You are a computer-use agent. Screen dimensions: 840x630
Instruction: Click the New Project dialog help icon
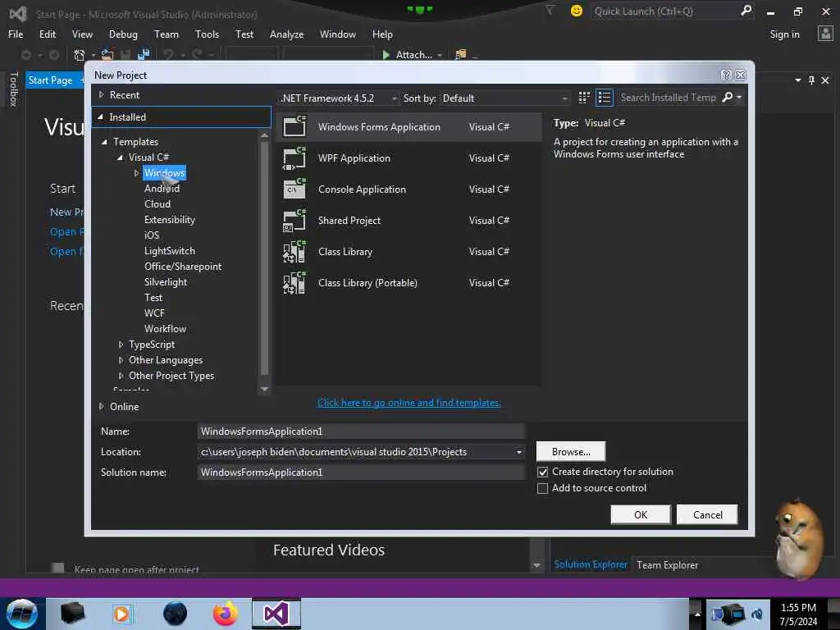[726, 75]
